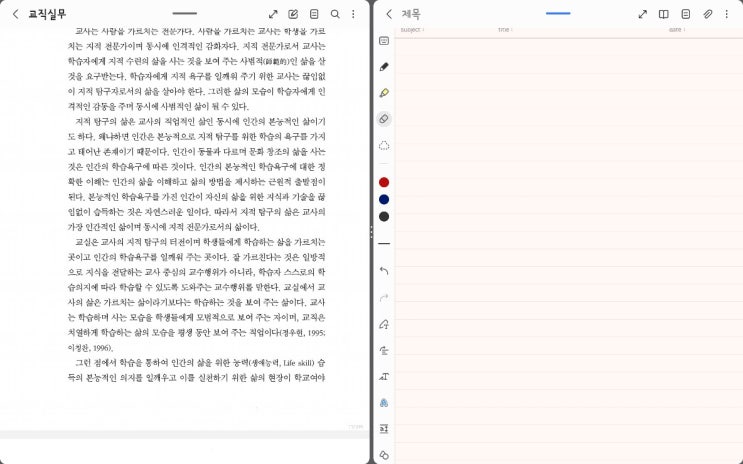Tap the subject field in note template
The height and width of the screenshot is (464, 743).
[412, 30]
